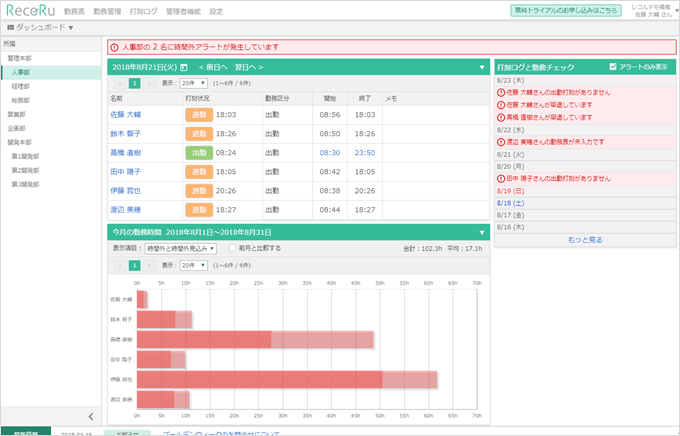This screenshot has height=436, width=680.
Task: Go to next page in attendance table
Action: coord(148,83)
